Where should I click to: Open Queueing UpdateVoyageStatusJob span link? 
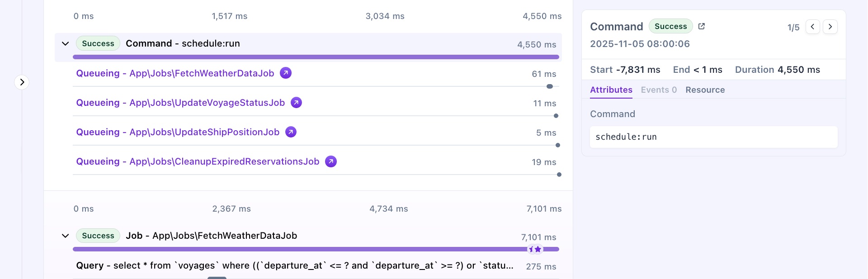[x=180, y=103]
